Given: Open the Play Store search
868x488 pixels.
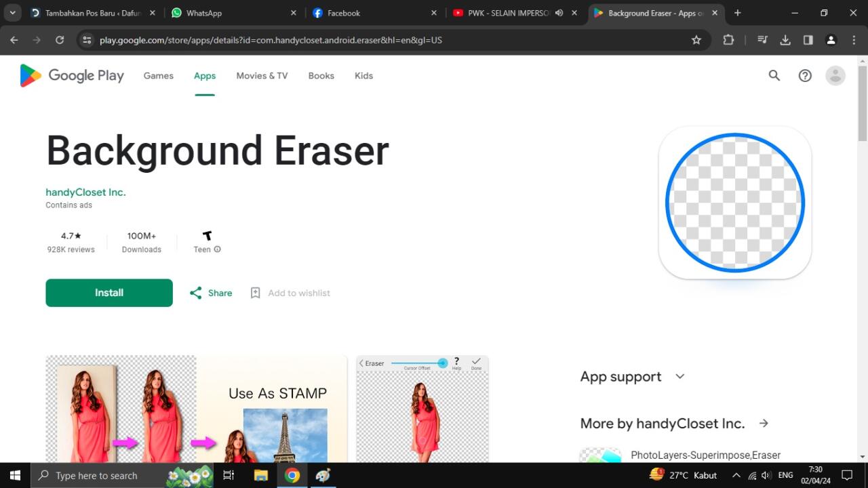Looking at the screenshot, I should tap(774, 75).
